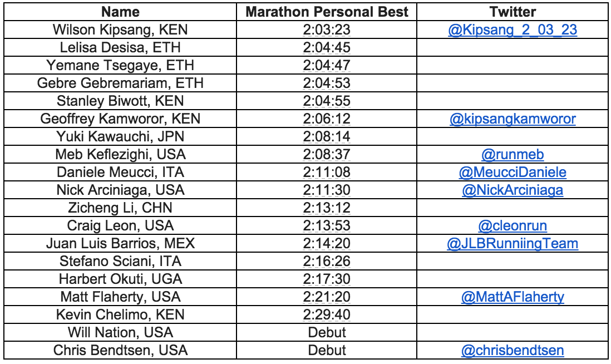This screenshot has height=364, width=611.
Task: Follow the @MeucciDaniele link
Action: click(513, 173)
